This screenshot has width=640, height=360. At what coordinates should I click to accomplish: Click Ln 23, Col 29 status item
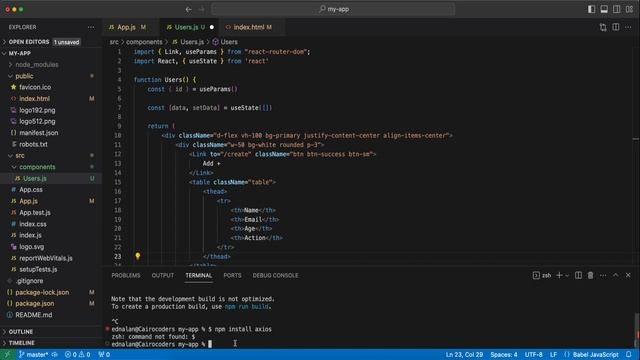(464, 355)
